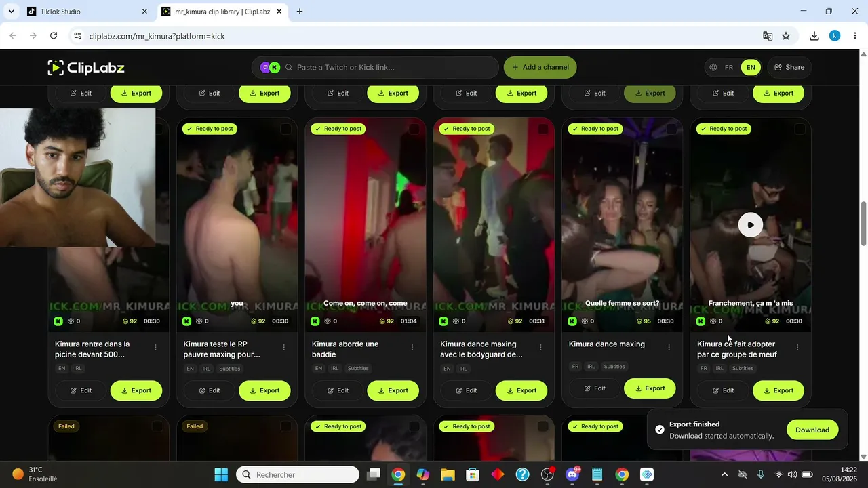Open options for 'dance maxing avec le bodyguard'
Viewport: 868px width, 488px height.
coord(540,347)
